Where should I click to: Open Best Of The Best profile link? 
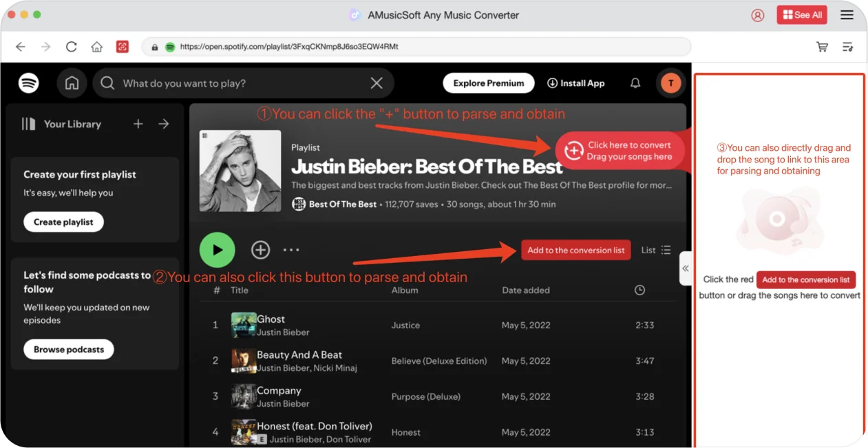tap(343, 204)
